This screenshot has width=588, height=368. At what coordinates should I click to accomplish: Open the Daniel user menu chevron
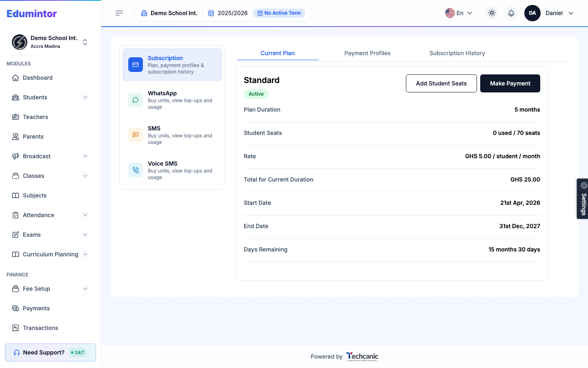click(571, 13)
